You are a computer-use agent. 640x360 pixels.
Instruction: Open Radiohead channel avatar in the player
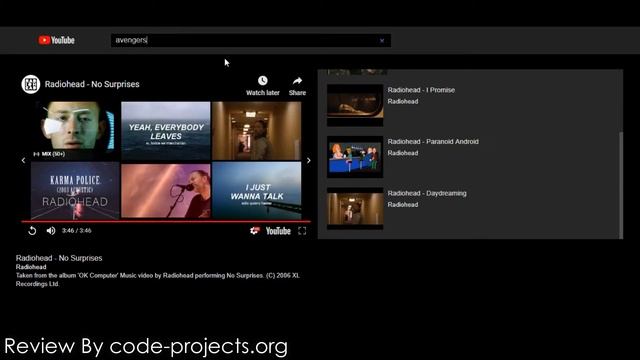click(x=31, y=84)
